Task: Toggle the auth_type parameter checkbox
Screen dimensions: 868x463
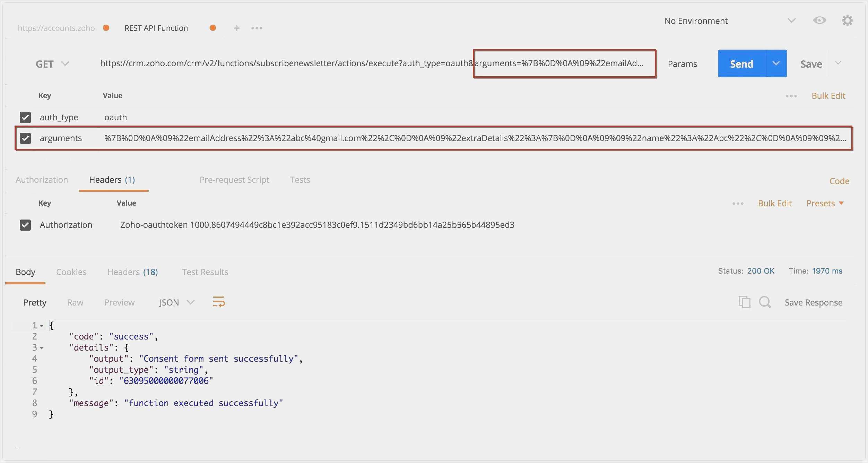Action: click(25, 117)
